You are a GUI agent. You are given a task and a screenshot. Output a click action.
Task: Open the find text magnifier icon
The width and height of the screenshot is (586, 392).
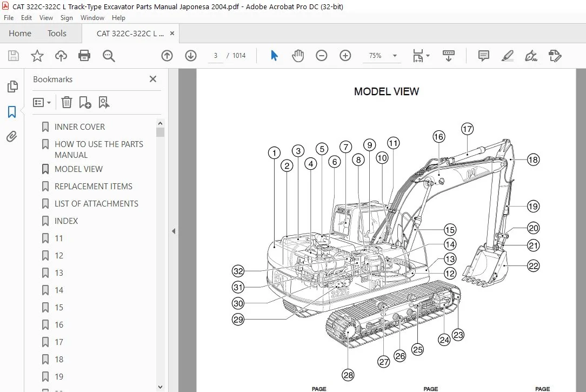click(x=109, y=56)
